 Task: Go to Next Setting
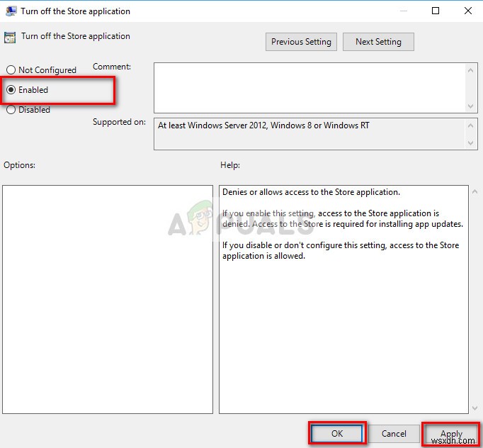click(x=378, y=42)
